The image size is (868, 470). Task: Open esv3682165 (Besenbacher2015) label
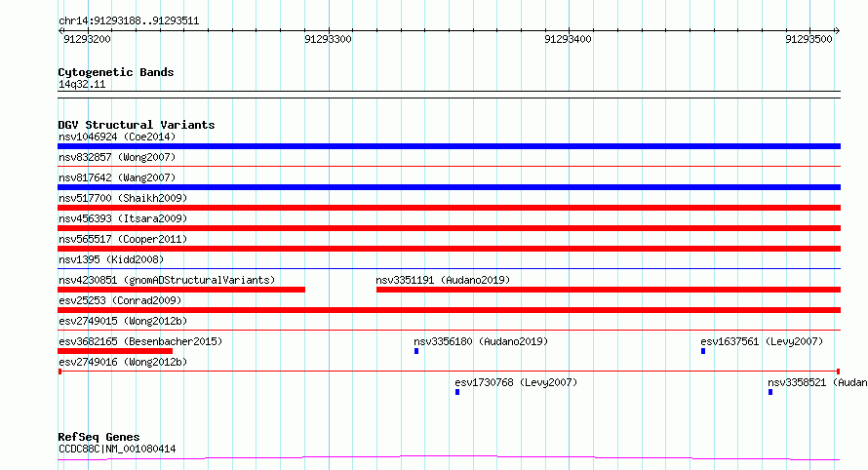(x=140, y=341)
